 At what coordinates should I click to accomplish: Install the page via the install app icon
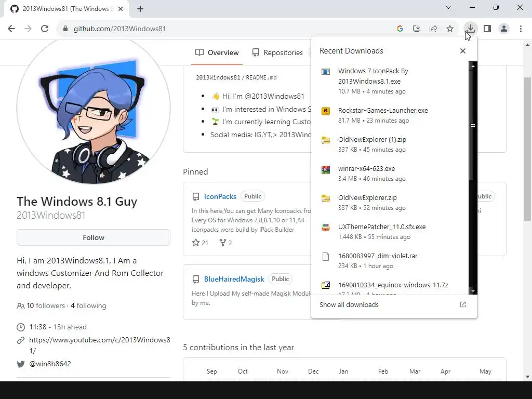coord(416,29)
